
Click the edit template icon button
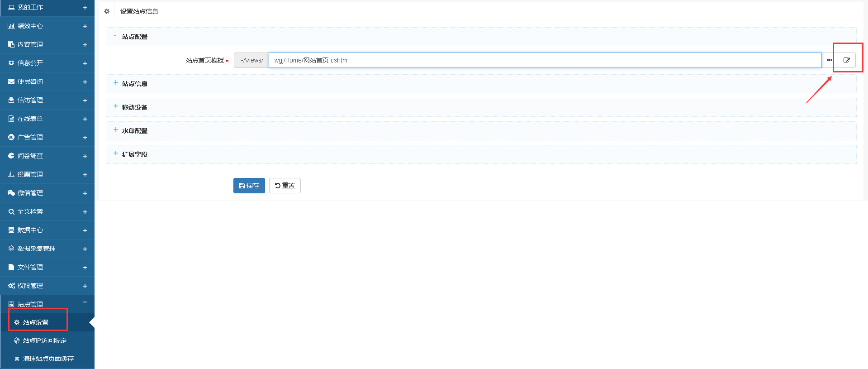click(x=846, y=60)
